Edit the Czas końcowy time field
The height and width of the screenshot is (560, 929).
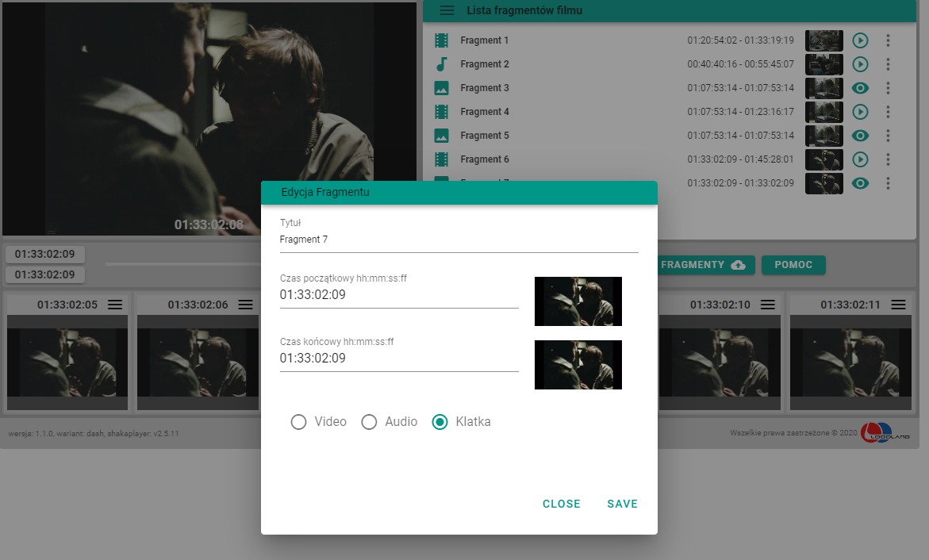click(x=399, y=358)
